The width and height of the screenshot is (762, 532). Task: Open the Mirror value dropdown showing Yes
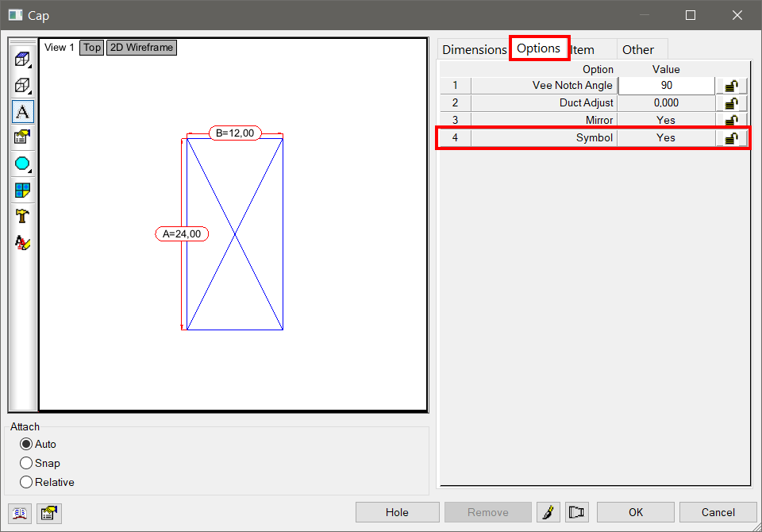pos(665,120)
